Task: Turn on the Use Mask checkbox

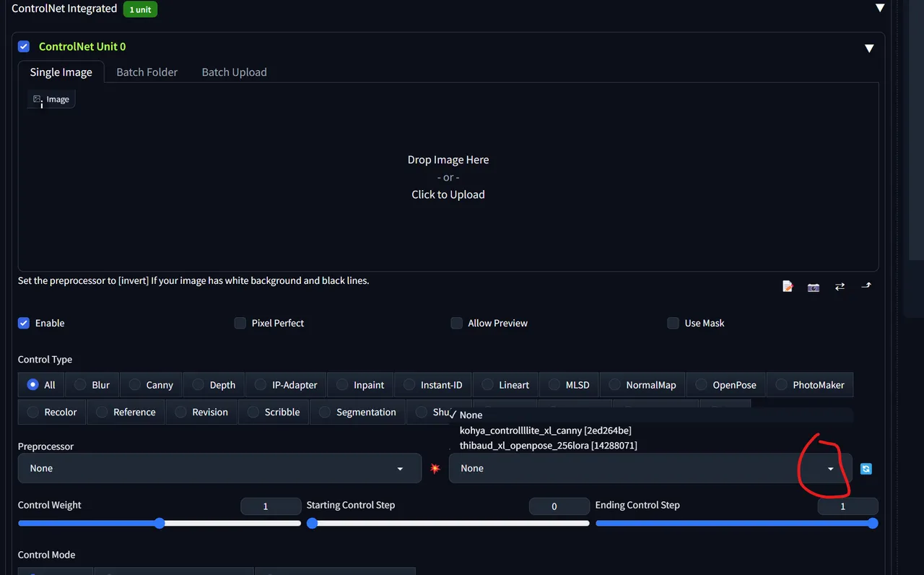Action: point(673,323)
